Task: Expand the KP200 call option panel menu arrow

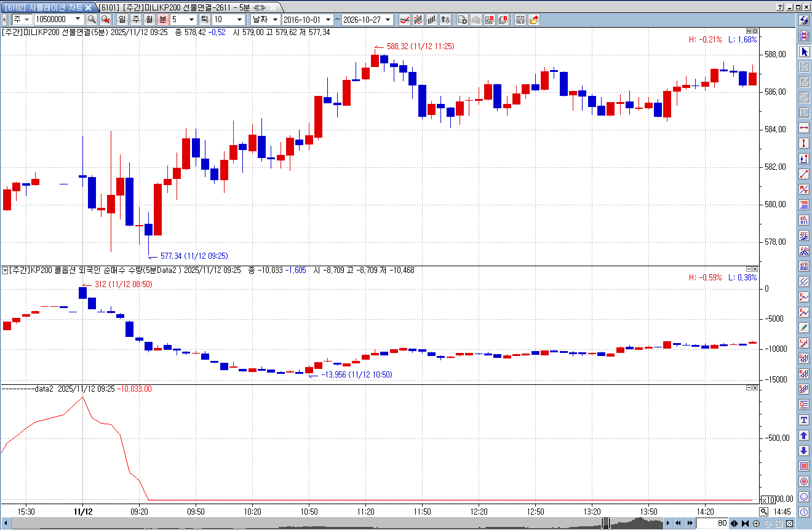Action: pyautogui.click(x=5, y=270)
